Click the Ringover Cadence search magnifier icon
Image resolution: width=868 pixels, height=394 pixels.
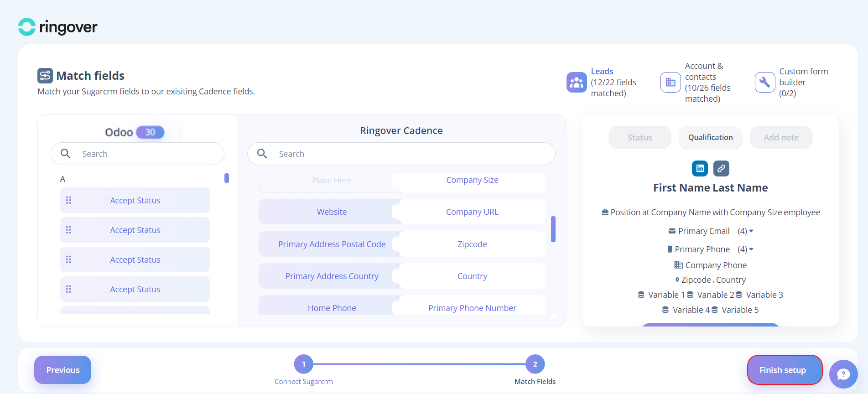point(262,154)
